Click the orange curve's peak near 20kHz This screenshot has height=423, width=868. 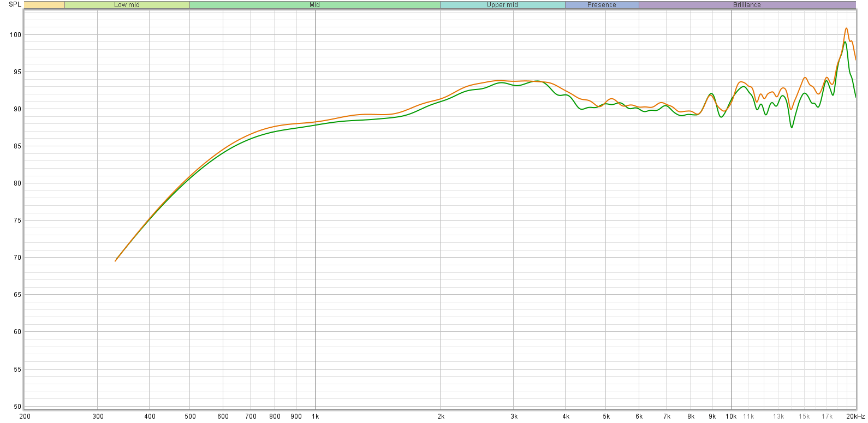(x=846, y=28)
